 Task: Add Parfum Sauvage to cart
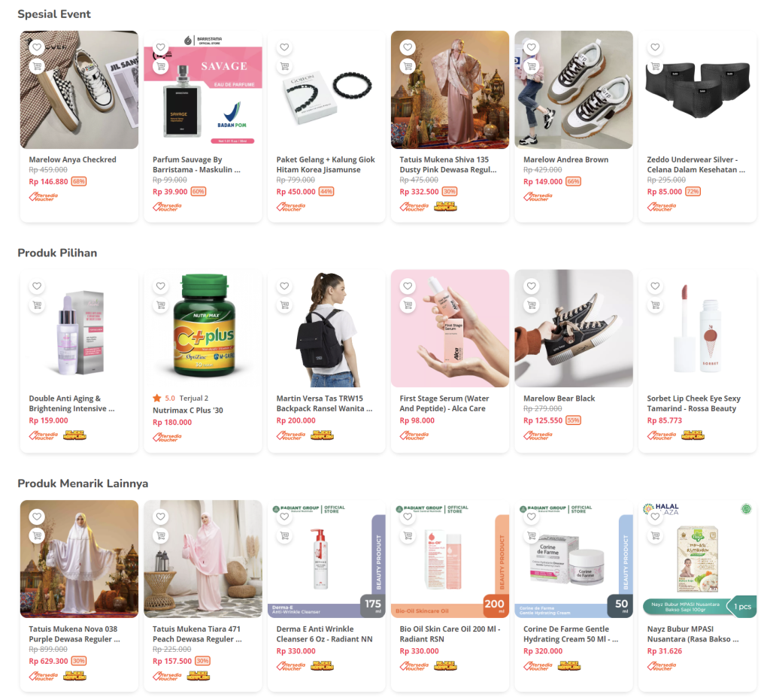pos(161,66)
